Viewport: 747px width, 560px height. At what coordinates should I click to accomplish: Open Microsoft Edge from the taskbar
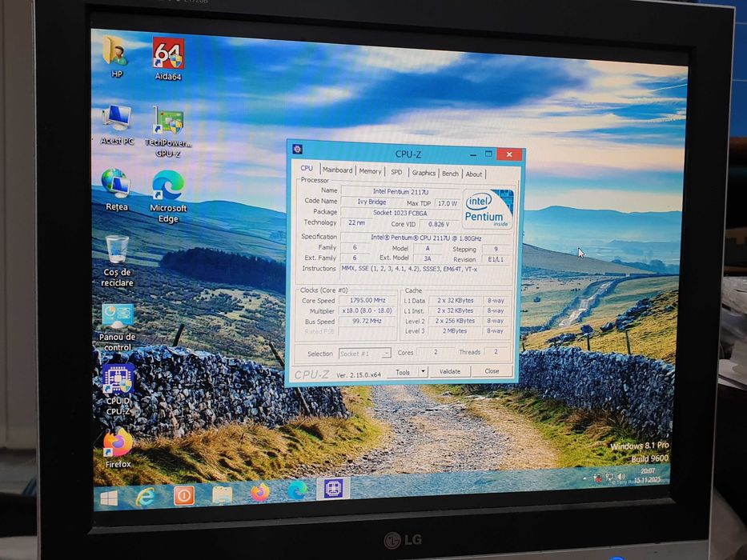coord(297,491)
